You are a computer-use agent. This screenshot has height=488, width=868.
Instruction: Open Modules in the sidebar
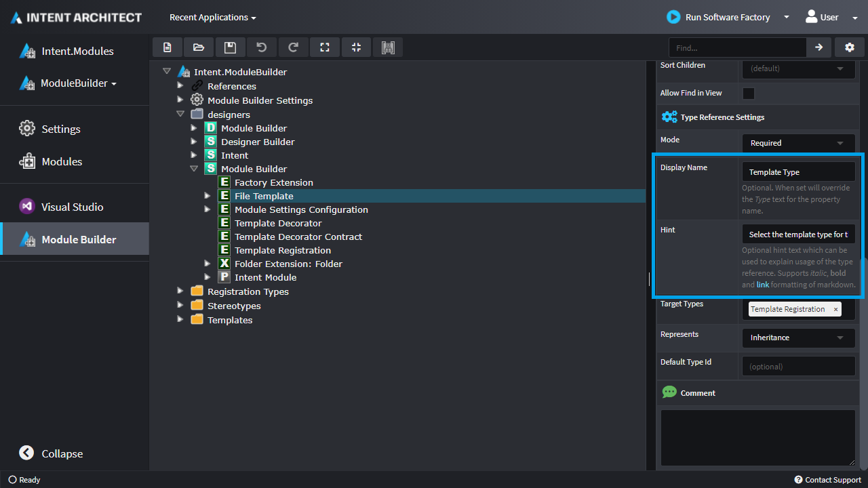pos(75,161)
